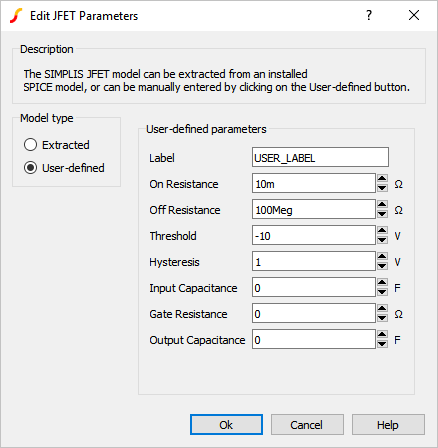Increase Off Resistance with up arrow

pos(382,204)
